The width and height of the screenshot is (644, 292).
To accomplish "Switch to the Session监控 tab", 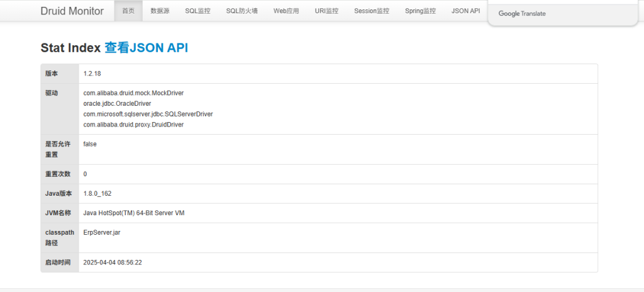I will [x=372, y=11].
